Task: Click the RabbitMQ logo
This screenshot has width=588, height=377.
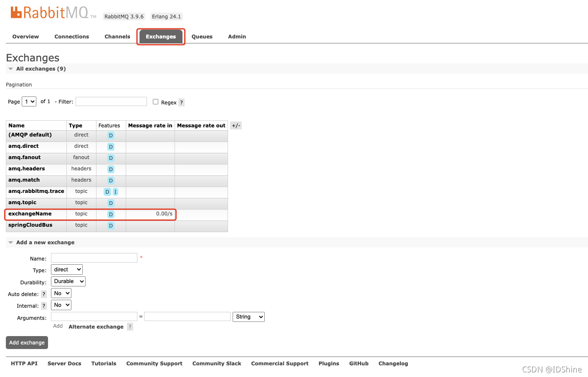Action: pyautogui.click(x=53, y=13)
